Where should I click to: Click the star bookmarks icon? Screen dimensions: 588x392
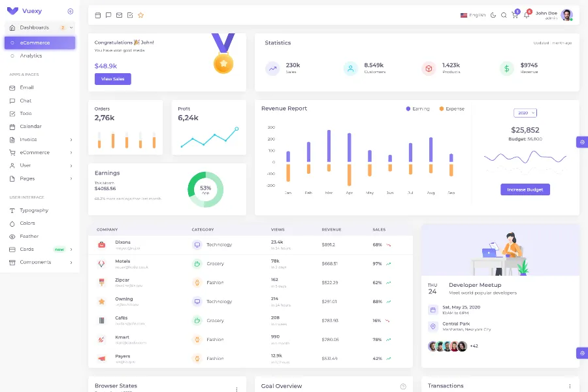coord(140,15)
